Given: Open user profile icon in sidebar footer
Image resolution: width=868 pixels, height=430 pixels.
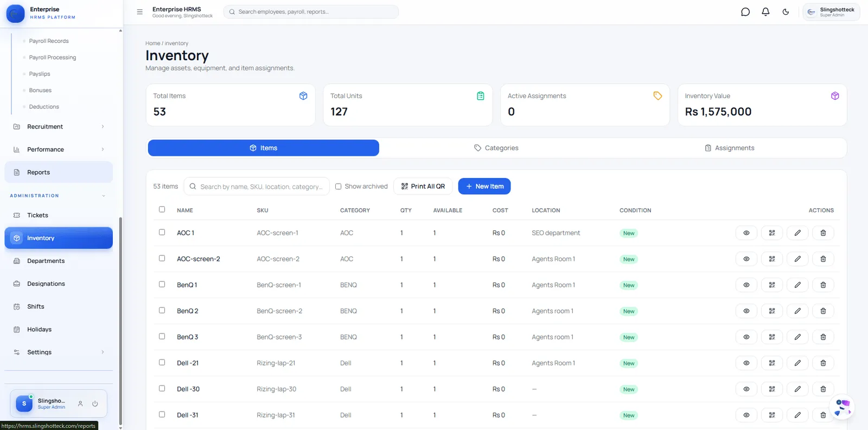Looking at the screenshot, I should [80, 404].
